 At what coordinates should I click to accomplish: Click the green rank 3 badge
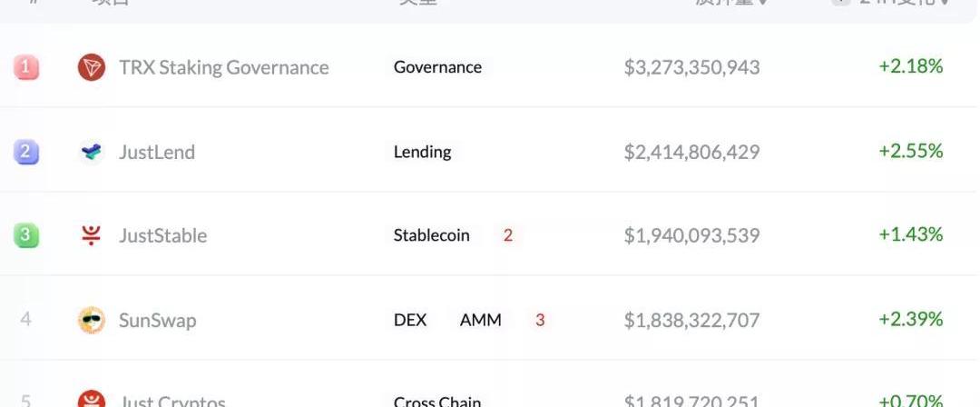tap(25, 235)
